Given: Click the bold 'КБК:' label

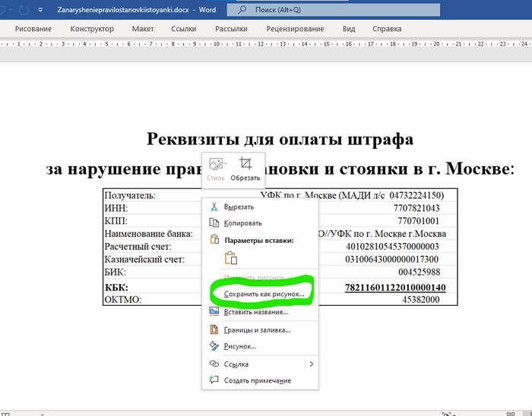Looking at the screenshot, I should 116,288.
